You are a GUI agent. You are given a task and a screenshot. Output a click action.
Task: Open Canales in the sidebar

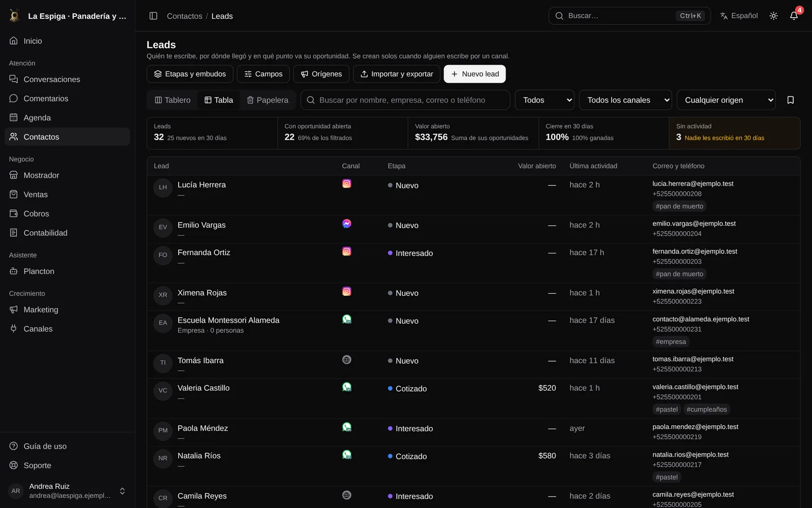click(x=67, y=329)
